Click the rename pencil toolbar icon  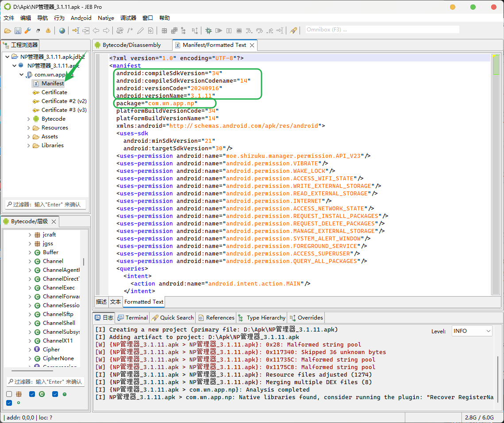click(x=140, y=30)
